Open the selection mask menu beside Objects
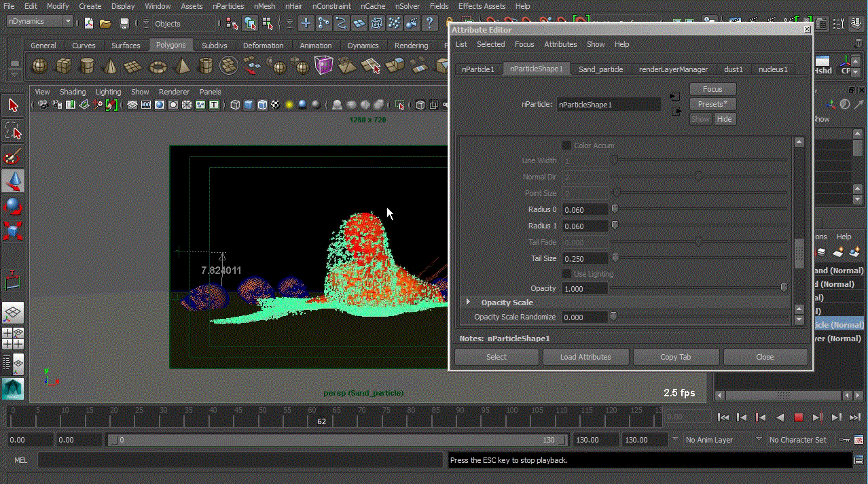The image size is (868, 484). pyautogui.click(x=146, y=23)
